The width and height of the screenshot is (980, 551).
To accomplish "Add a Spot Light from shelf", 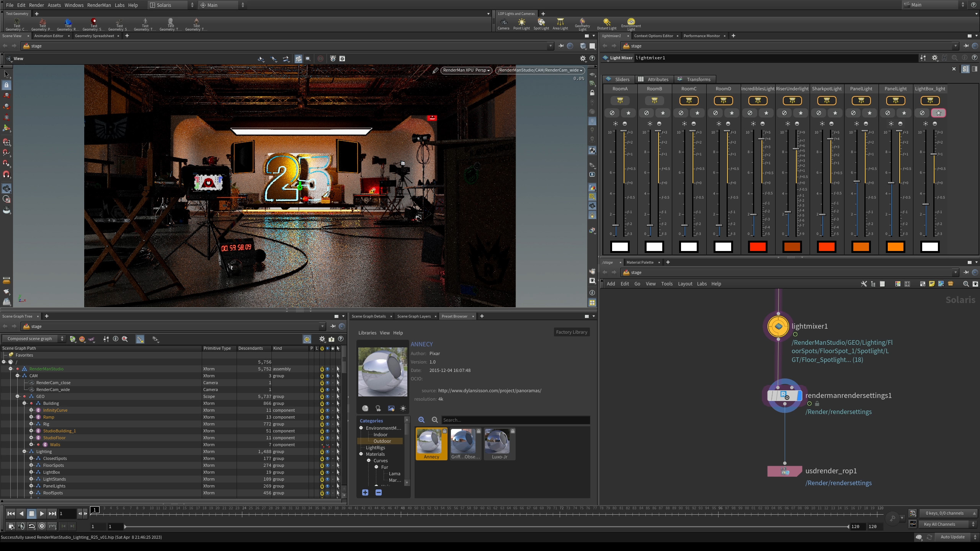I will [x=541, y=24].
